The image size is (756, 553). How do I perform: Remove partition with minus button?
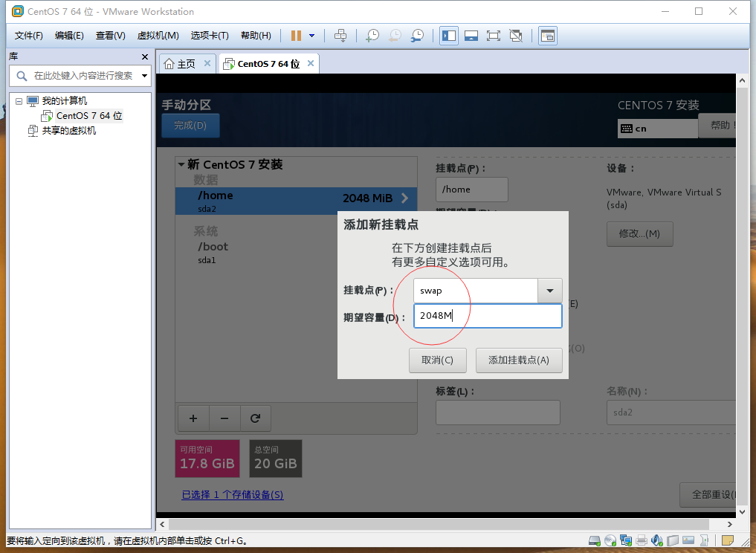coord(224,418)
